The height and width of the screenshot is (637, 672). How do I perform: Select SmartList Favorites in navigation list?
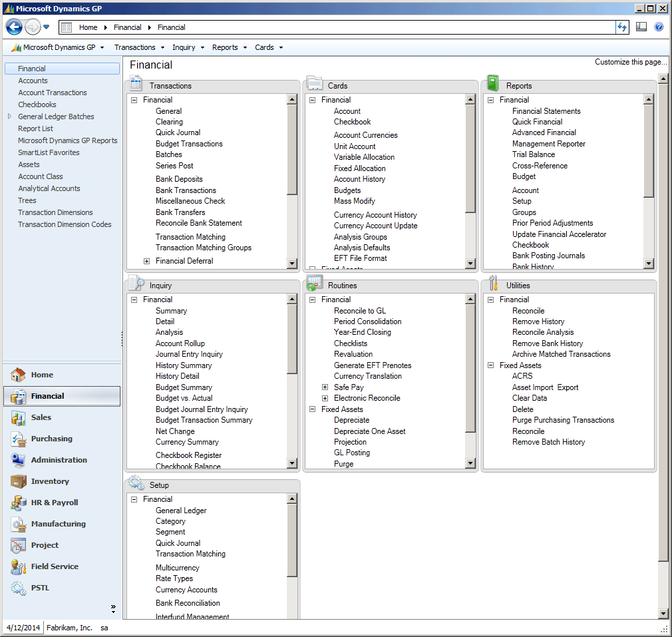[x=49, y=152]
